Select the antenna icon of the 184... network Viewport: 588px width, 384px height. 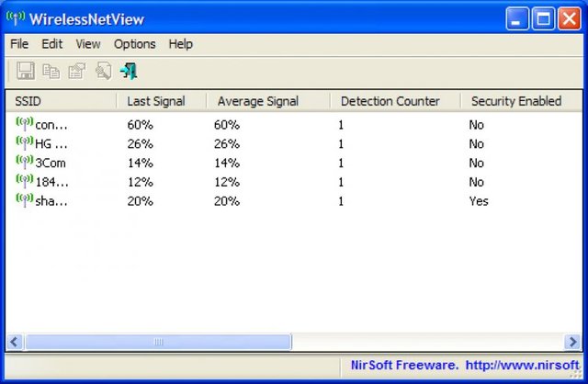[x=25, y=181]
